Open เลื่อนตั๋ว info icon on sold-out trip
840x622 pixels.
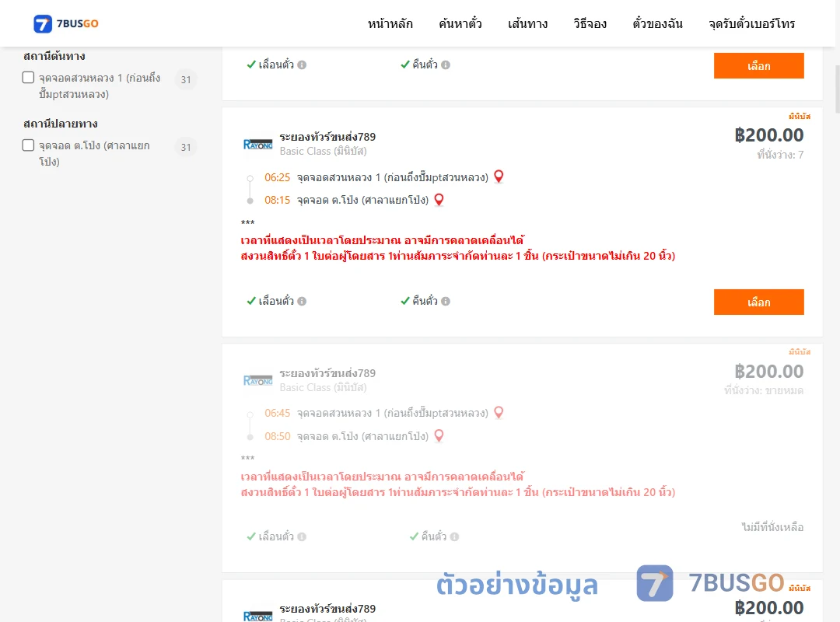pyautogui.click(x=302, y=536)
